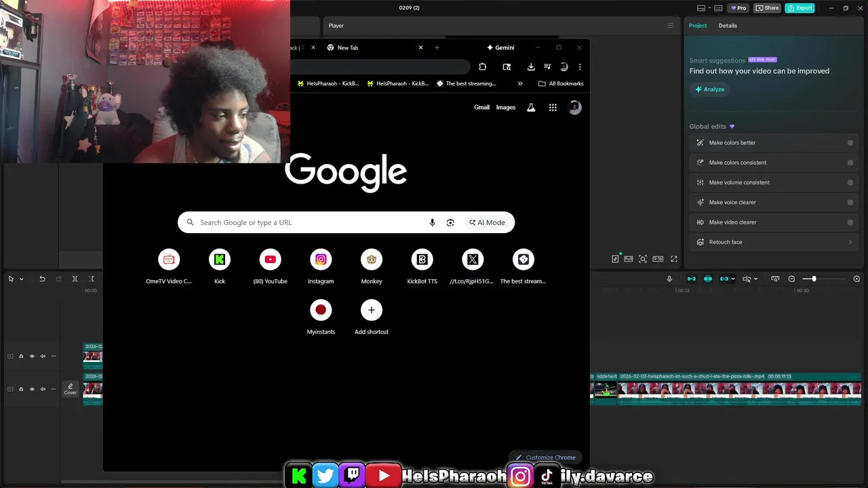Open the linkage options dropdown arrow
The height and width of the screenshot is (488, 868).
[x=733, y=279]
